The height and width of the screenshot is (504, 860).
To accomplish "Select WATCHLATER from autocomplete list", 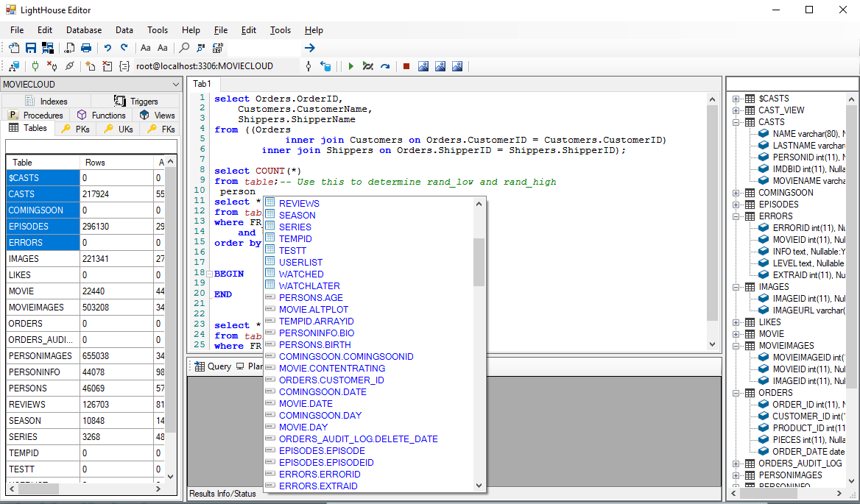I will [309, 286].
